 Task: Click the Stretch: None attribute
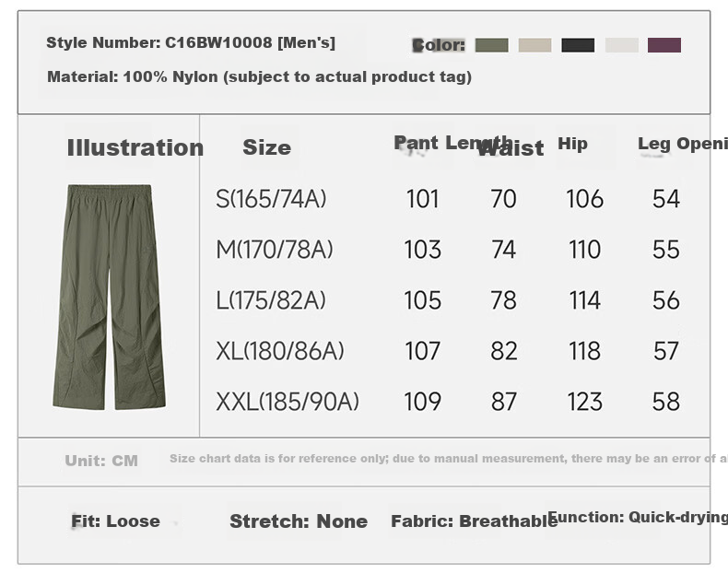299,521
